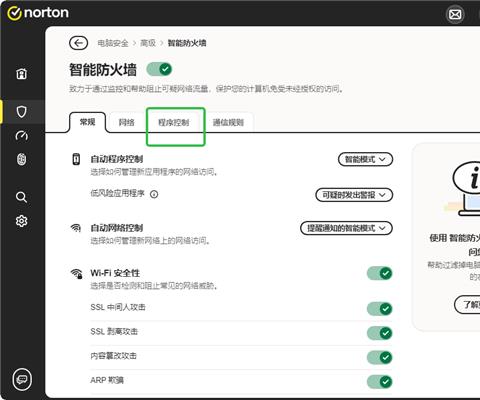Open the speedometer performance sidebar icon
This screenshot has width=480, height=400.
point(22,136)
